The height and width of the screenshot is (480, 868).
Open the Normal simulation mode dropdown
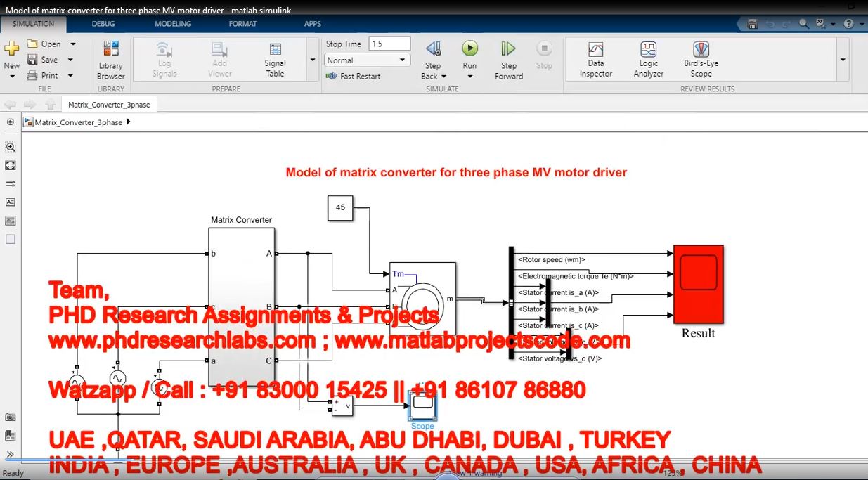coord(368,60)
